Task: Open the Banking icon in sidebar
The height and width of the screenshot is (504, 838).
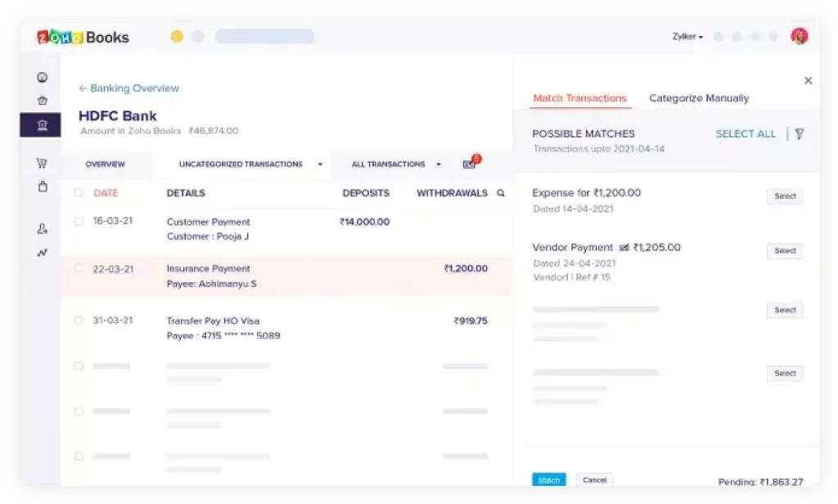Action: coord(43,125)
